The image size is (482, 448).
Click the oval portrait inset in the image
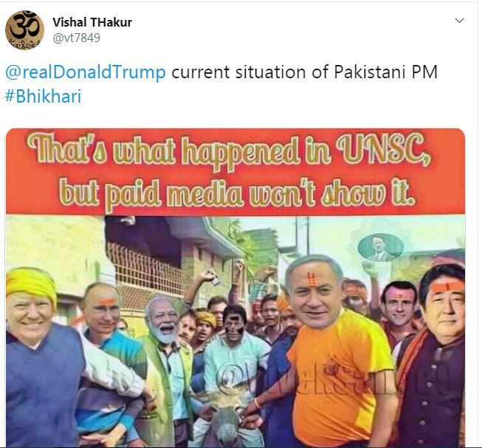381,247
